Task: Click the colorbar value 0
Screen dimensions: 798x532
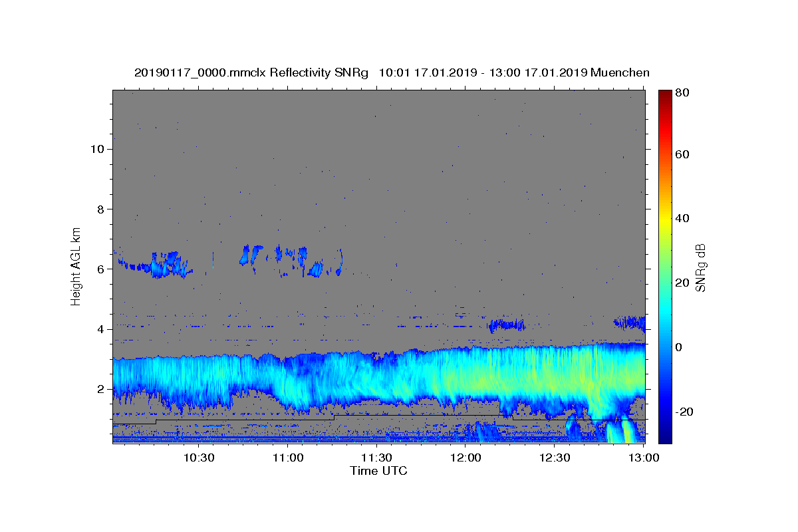Action: click(x=680, y=347)
